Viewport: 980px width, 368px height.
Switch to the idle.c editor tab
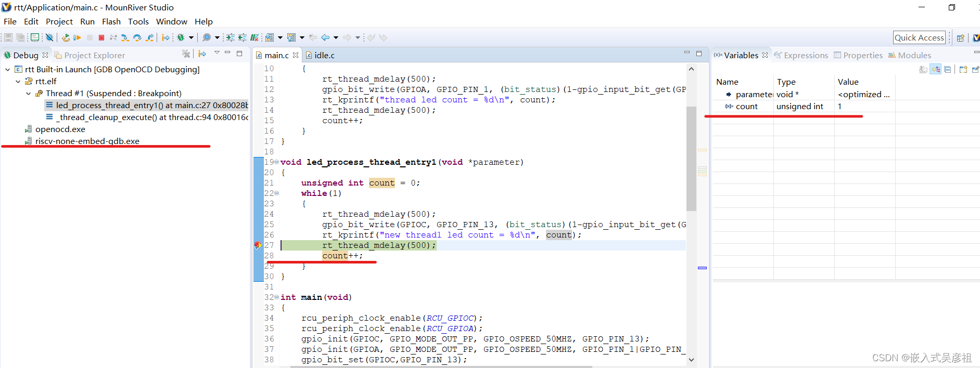click(x=320, y=55)
